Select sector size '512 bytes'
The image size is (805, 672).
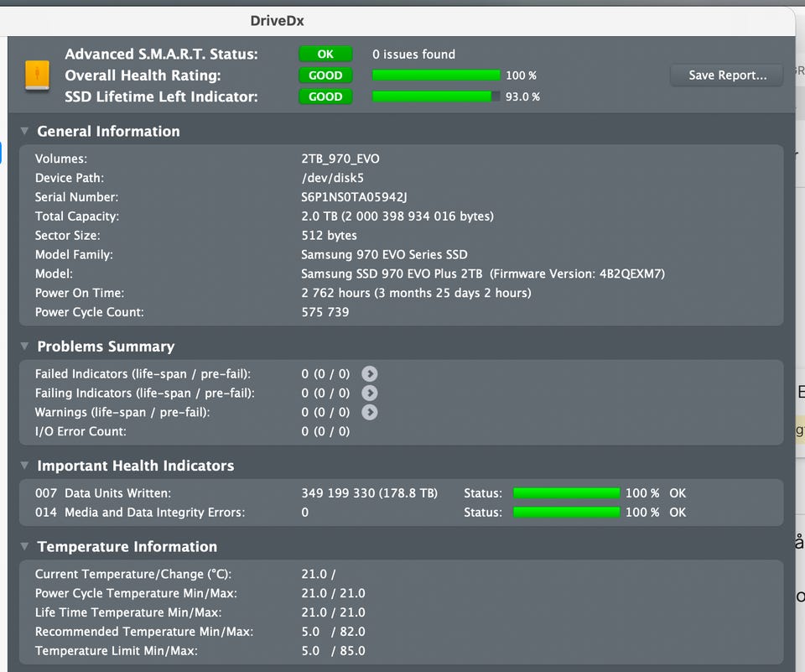coord(329,235)
